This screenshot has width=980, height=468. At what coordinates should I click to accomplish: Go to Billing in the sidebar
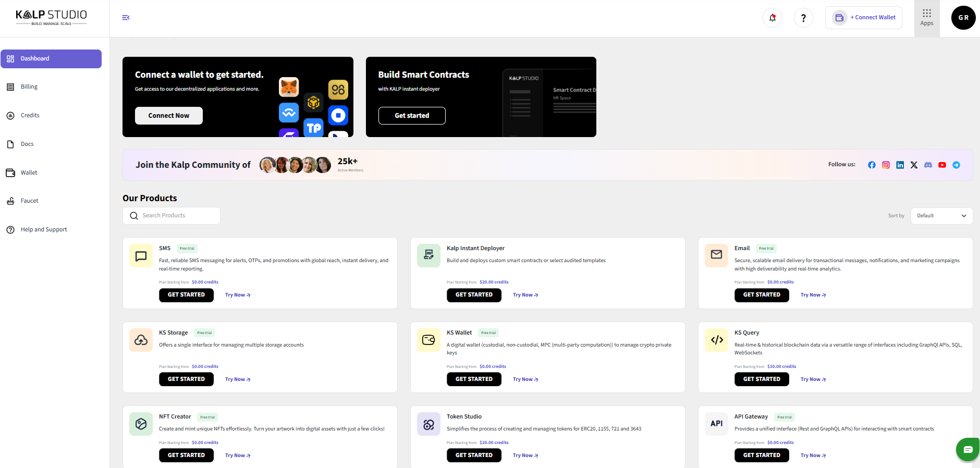click(29, 87)
